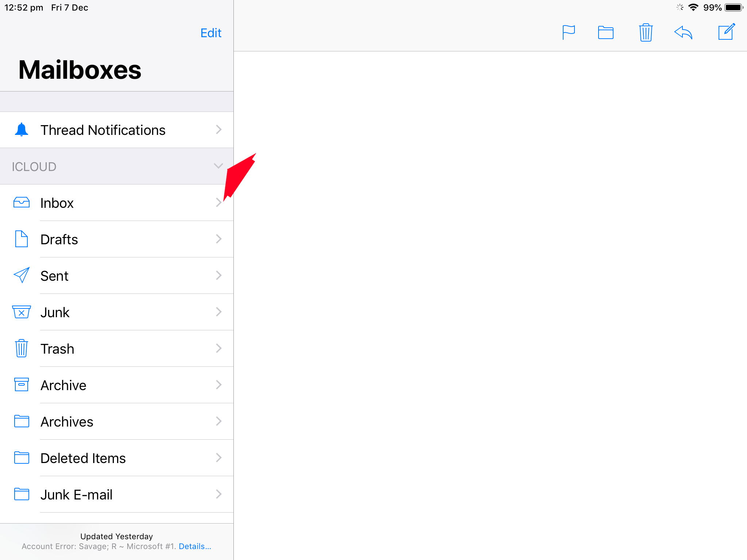Screen dimensions: 747x560
Task: Collapse the ICLOUD section chevron
Action: [x=218, y=166]
